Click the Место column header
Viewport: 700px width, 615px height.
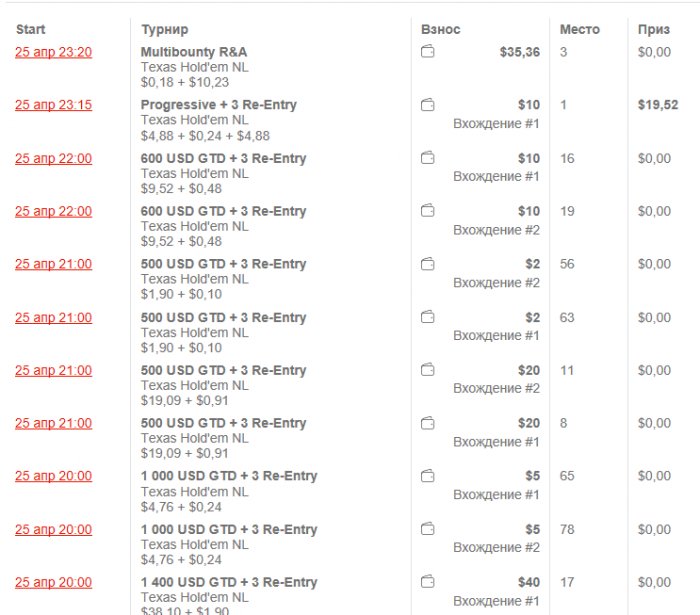pyautogui.click(x=580, y=29)
